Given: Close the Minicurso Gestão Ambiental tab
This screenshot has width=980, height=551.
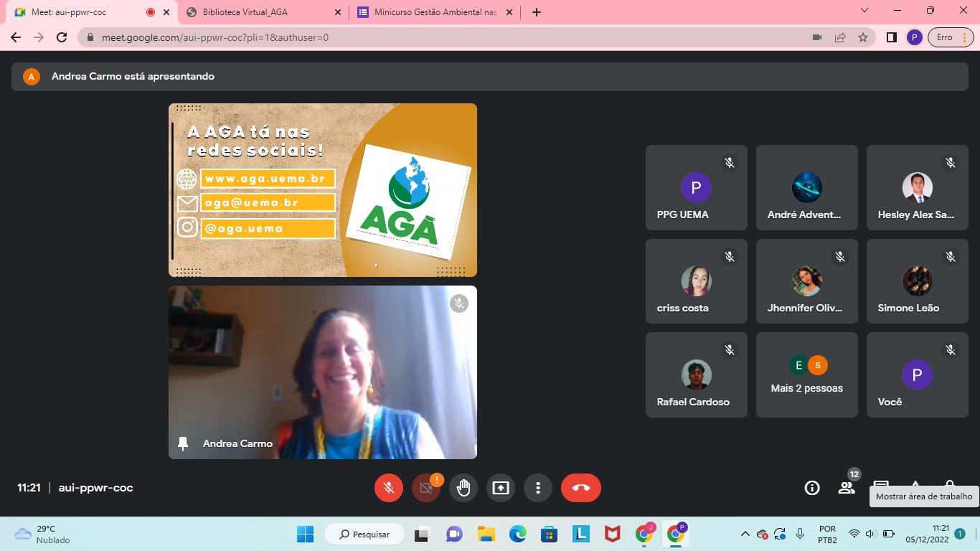Looking at the screenshot, I should coord(510,12).
